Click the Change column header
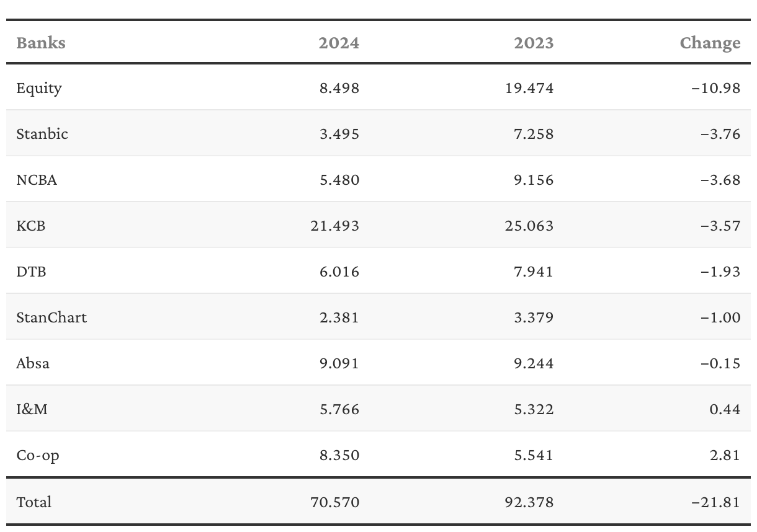This screenshot has height=532, width=757. tap(710, 43)
